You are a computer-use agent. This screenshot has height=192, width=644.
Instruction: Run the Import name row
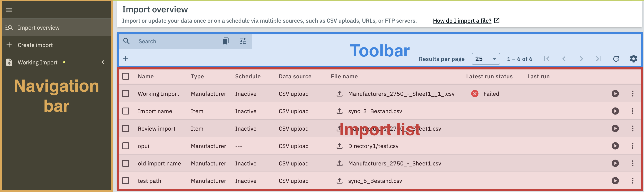(x=615, y=111)
